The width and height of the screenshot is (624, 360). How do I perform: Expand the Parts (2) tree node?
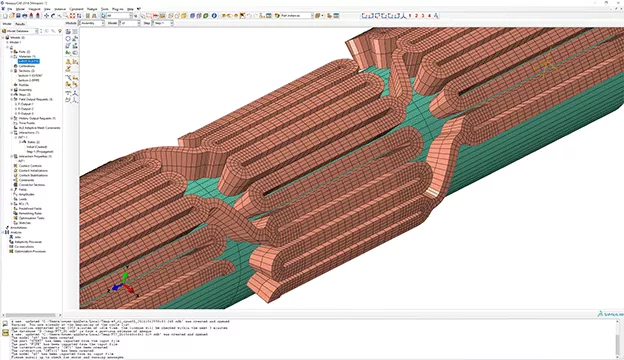tap(12, 52)
